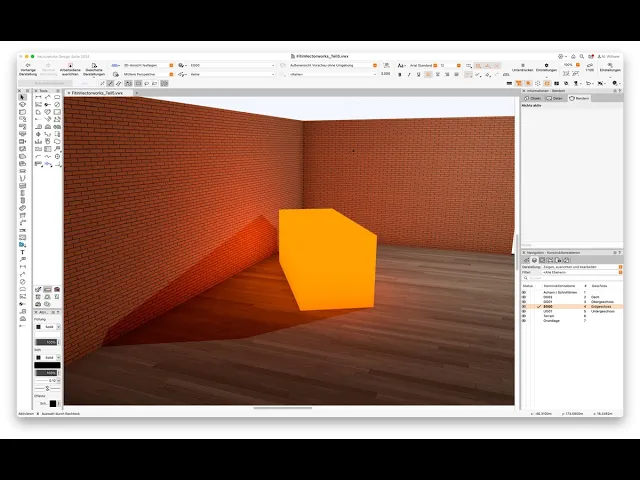Click the horizontal scrollbar below the viewport
Image resolution: width=640 pixels, height=480 pixels.
[282, 407]
